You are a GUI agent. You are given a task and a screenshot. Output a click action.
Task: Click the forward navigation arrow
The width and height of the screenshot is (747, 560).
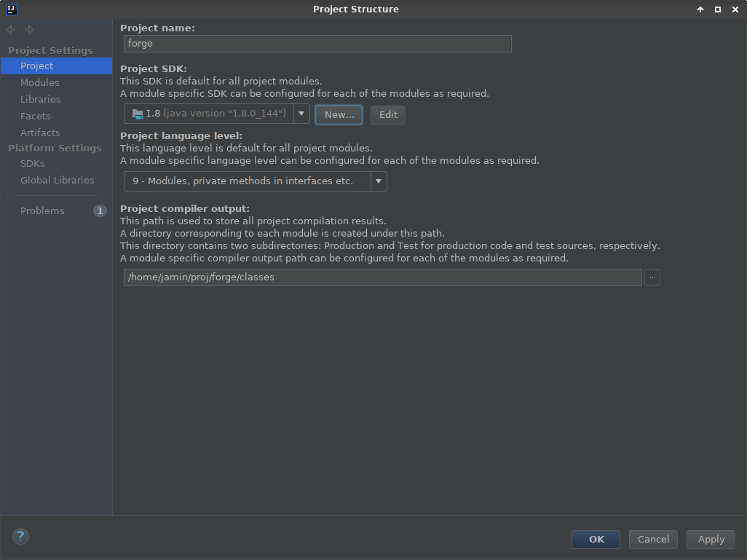click(29, 30)
